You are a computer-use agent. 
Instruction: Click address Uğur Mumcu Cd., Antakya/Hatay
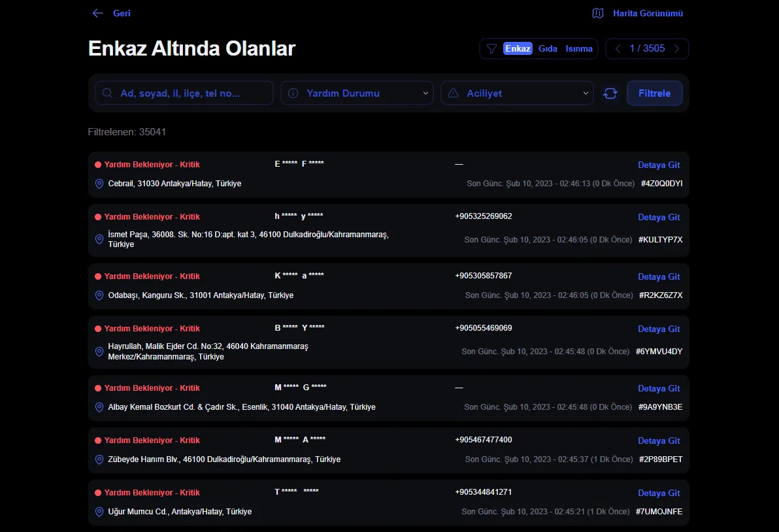(180, 512)
